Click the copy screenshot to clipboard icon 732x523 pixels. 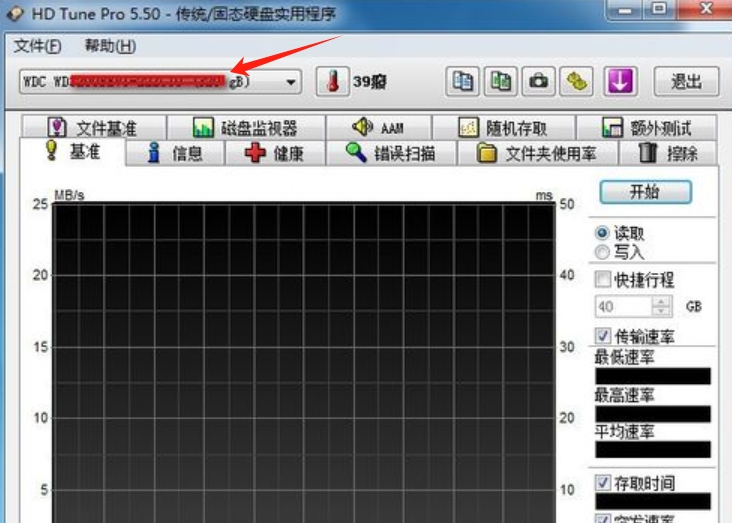click(x=500, y=82)
